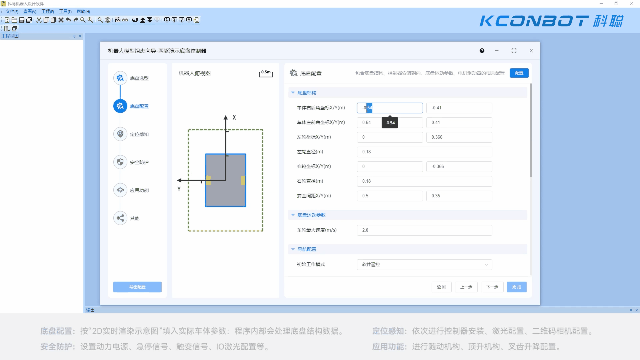This screenshot has height=360, width=640.
Task: Click the light blue button at the bottom of the wizard sidebar
Action: click(x=137, y=287)
